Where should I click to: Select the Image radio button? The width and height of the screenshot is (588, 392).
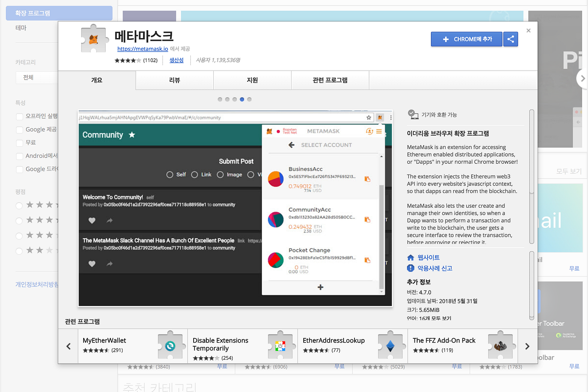tap(220, 175)
